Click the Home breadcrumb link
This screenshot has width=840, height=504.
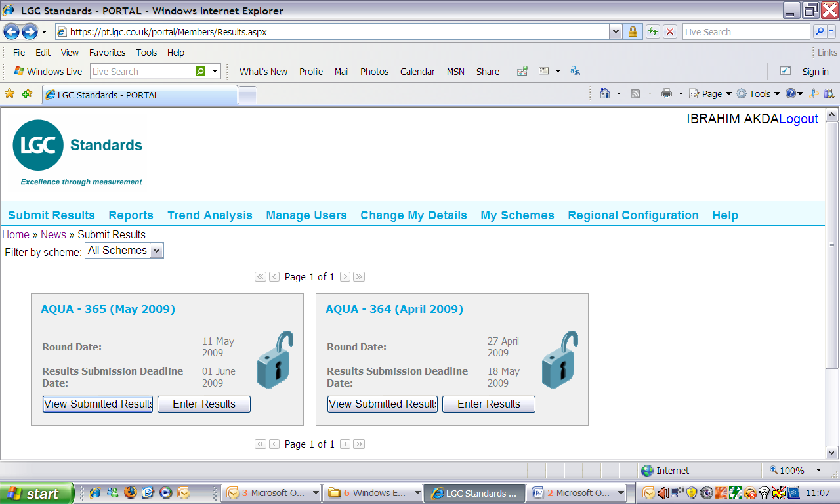(16, 234)
